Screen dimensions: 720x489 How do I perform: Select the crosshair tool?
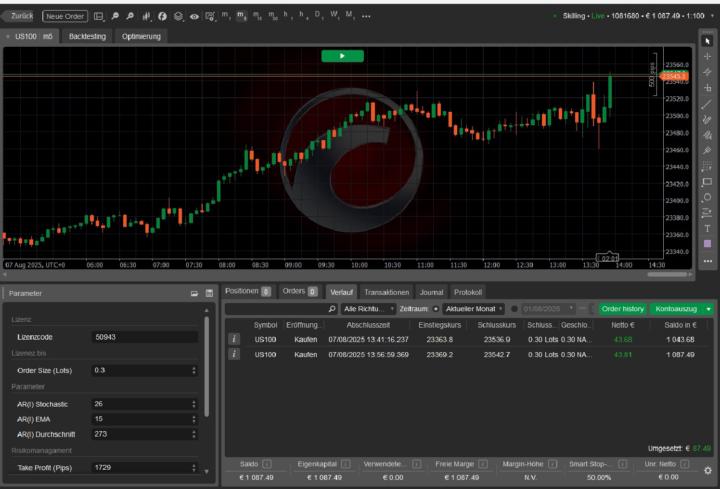tap(708, 56)
